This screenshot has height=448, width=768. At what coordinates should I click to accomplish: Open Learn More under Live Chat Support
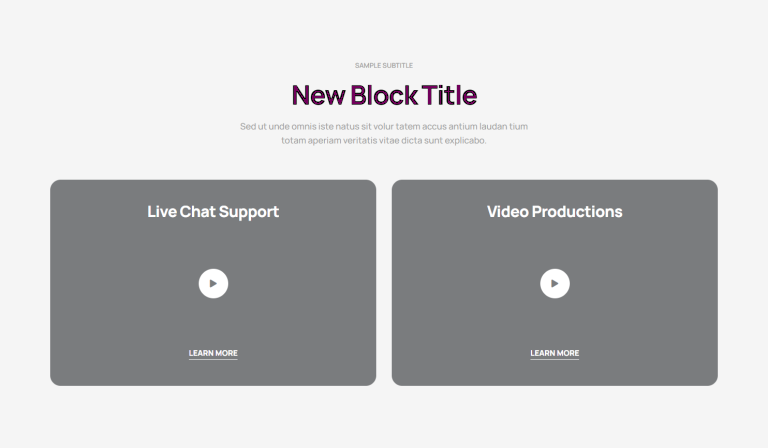tap(213, 354)
